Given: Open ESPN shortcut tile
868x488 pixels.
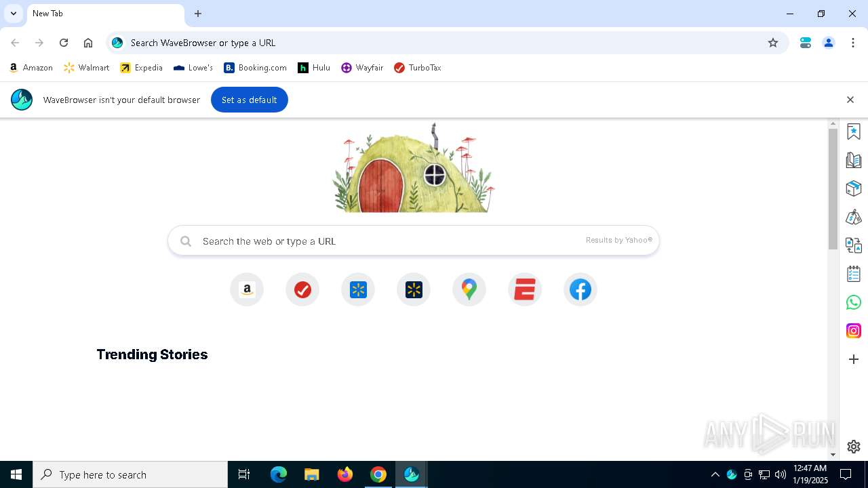Looking at the screenshot, I should (x=525, y=289).
